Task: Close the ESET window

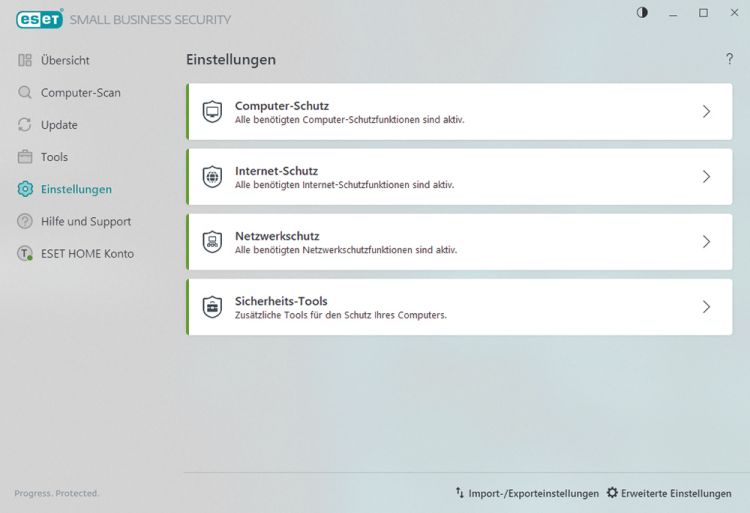Action: (734, 13)
